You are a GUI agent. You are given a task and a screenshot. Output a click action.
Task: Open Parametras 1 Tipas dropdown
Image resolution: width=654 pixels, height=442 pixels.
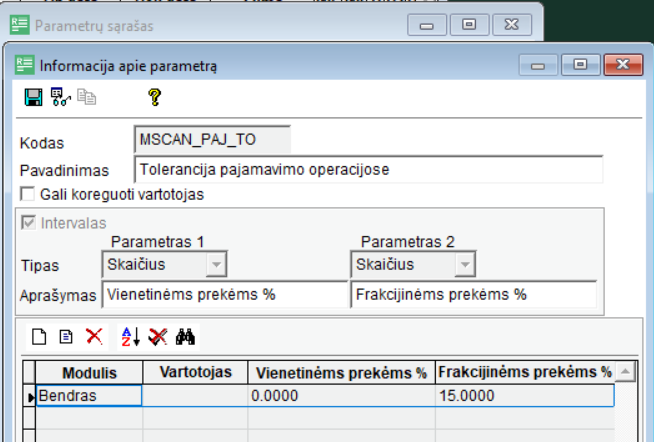tap(216, 265)
